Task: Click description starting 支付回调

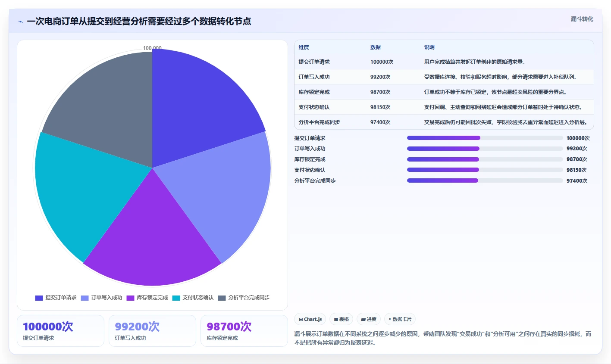Action: (503, 107)
